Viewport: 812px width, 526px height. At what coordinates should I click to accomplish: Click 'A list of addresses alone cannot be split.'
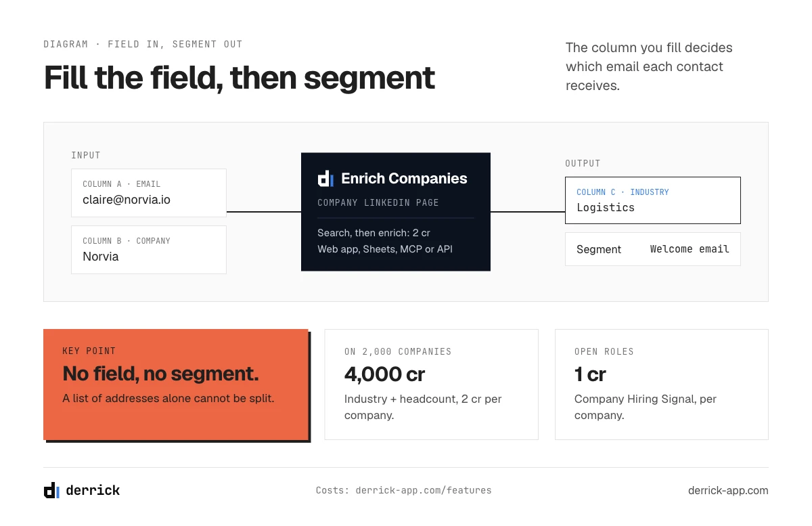(168, 398)
